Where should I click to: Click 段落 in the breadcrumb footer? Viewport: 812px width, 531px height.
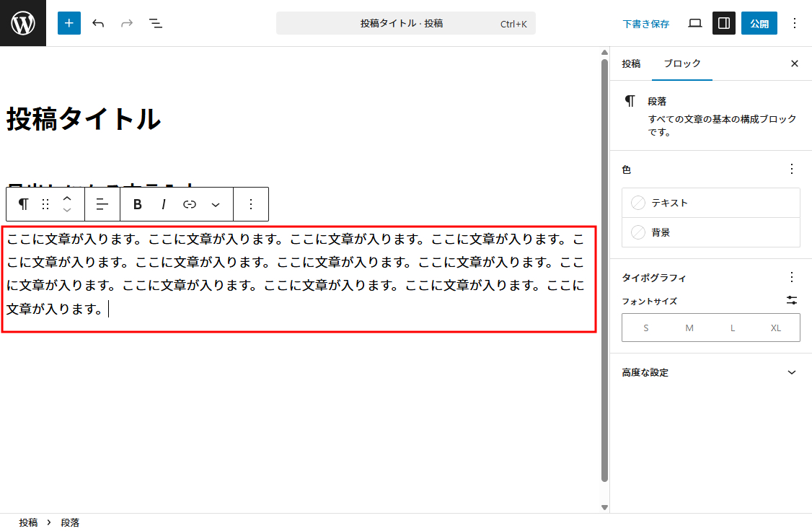coord(70,522)
